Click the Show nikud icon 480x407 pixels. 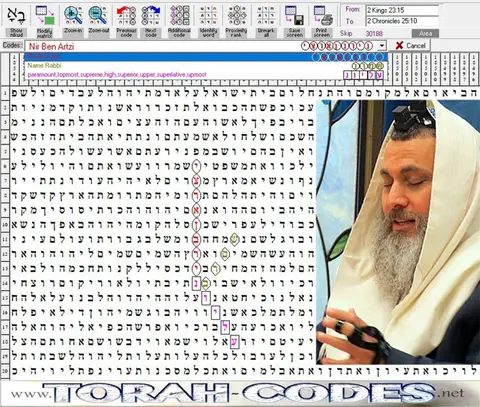pos(16,15)
